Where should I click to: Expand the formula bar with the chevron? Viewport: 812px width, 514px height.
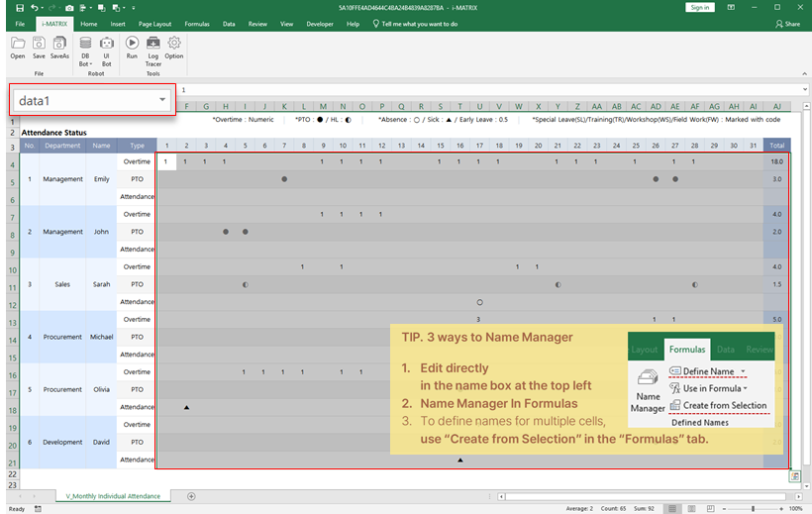pyautogui.click(x=805, y=89)
